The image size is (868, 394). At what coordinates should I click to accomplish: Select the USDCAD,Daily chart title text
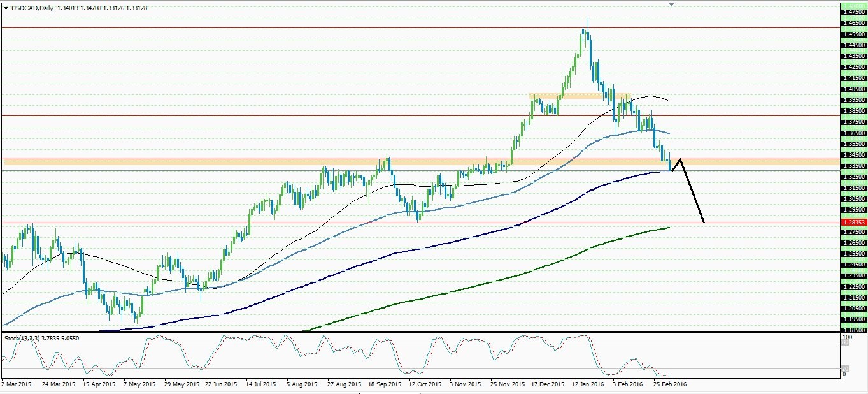(x=32, y=8)
